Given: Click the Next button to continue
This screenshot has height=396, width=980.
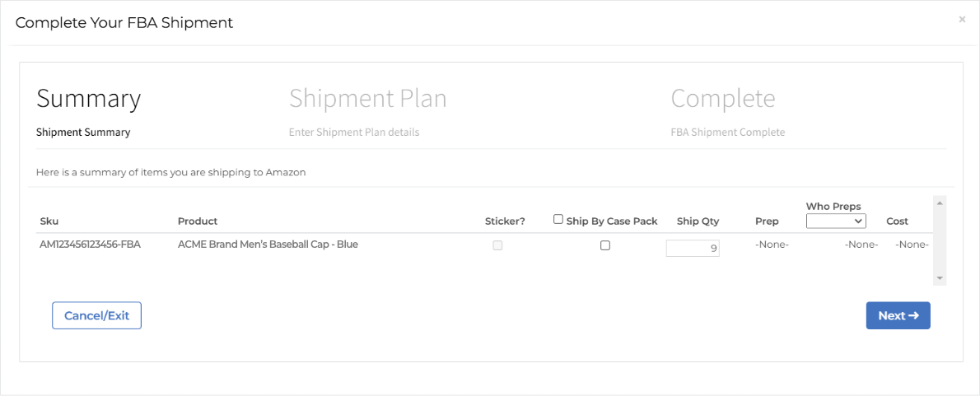Looking at the screenshot, I should [898, 315].
